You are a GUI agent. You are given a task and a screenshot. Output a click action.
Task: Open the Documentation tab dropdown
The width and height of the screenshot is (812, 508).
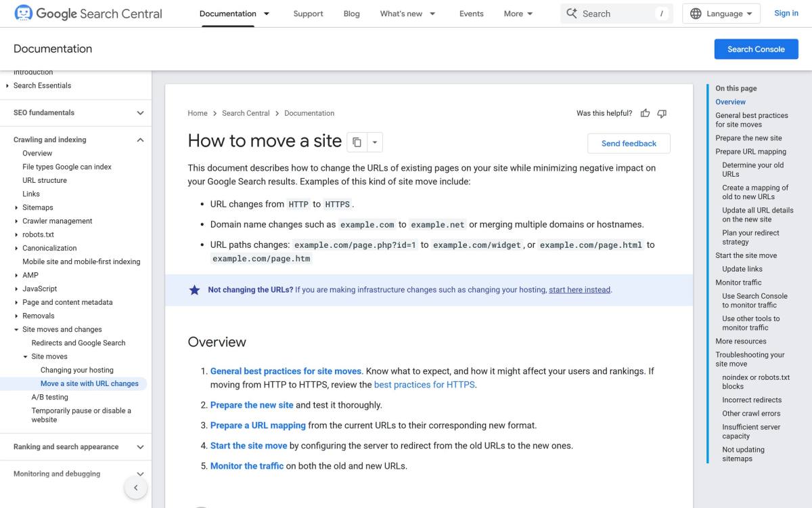tap(267, 14)
